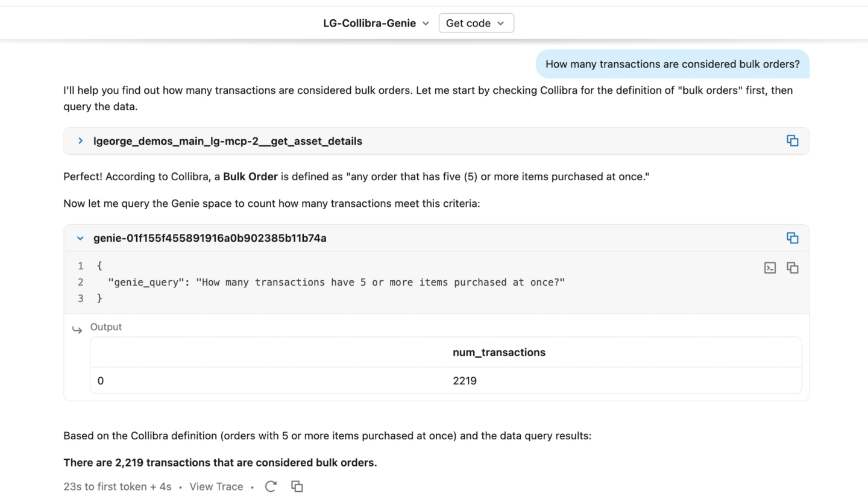868x502 pixels.
Task: Click the "Based on the Collibra definition" sentence
Action: point(327,435)
